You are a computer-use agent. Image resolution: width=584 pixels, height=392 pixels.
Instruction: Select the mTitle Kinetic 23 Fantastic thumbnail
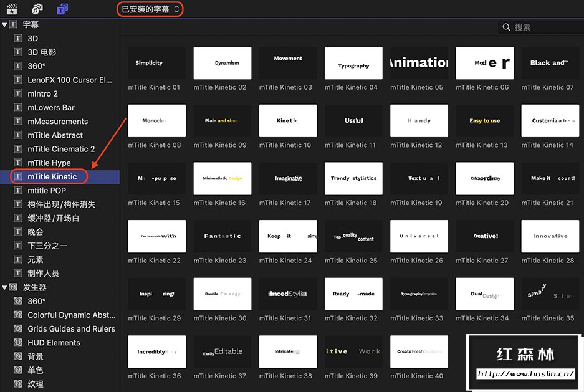click(x=223, y=236)
